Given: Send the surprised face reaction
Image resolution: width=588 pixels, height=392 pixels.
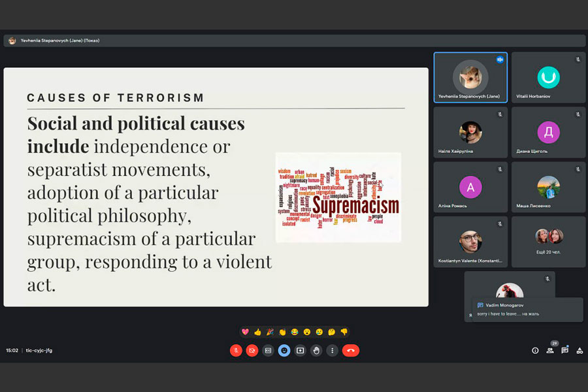Looking at the screenshot, I should point(307,332).
